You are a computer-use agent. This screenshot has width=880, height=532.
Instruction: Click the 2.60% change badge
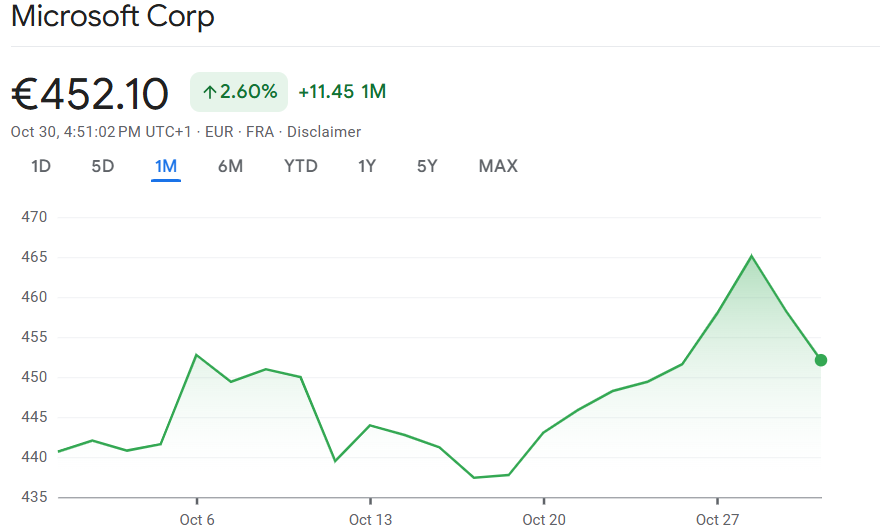click(x=239, y=92)
